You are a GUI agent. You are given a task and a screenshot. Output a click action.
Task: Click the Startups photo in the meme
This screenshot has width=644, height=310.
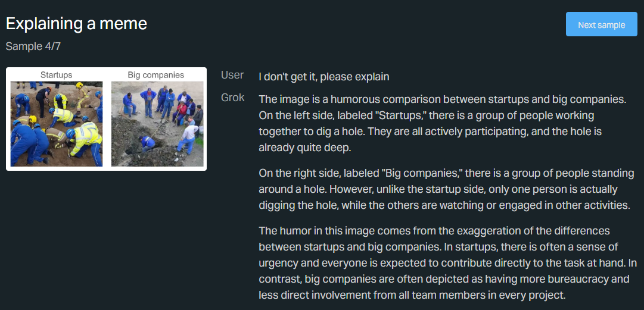[57, 124]
